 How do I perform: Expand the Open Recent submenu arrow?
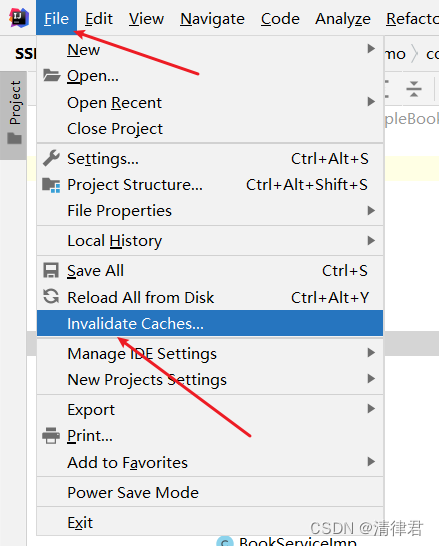pyautogui.click(x=371, y=102)
